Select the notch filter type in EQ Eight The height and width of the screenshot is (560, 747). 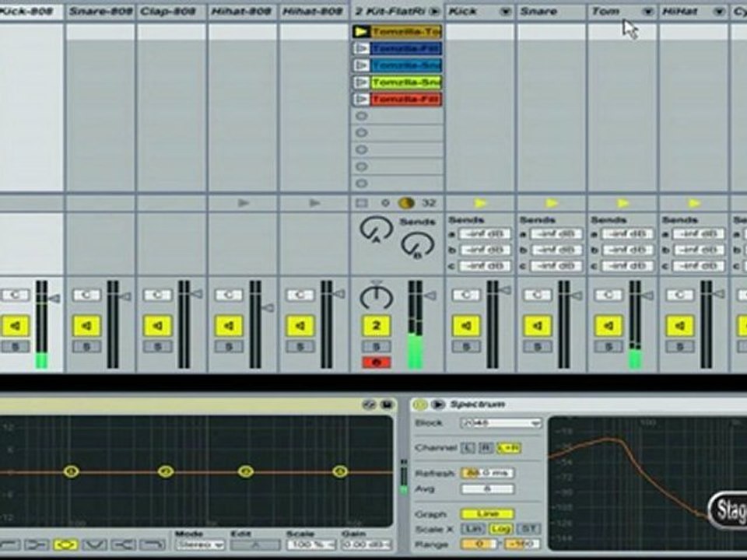pos(95,544)
